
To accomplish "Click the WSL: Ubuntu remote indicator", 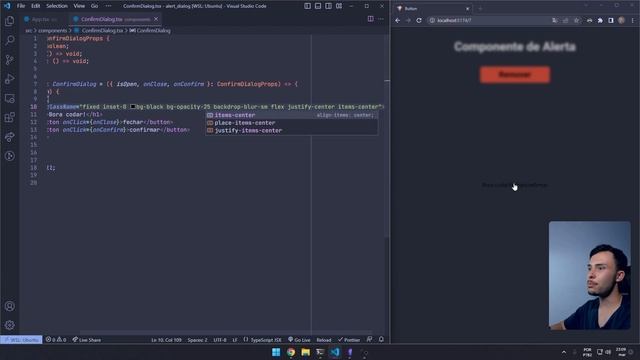I will (x=21, y=340).
